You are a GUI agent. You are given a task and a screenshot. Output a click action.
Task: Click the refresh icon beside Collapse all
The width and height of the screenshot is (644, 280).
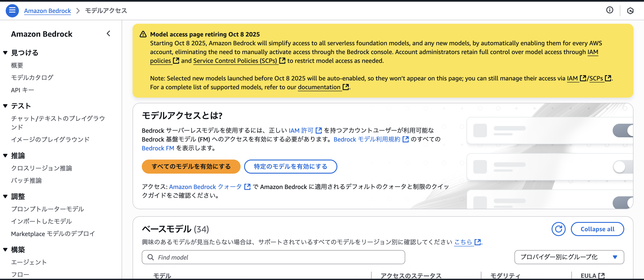tap(558, 229)
